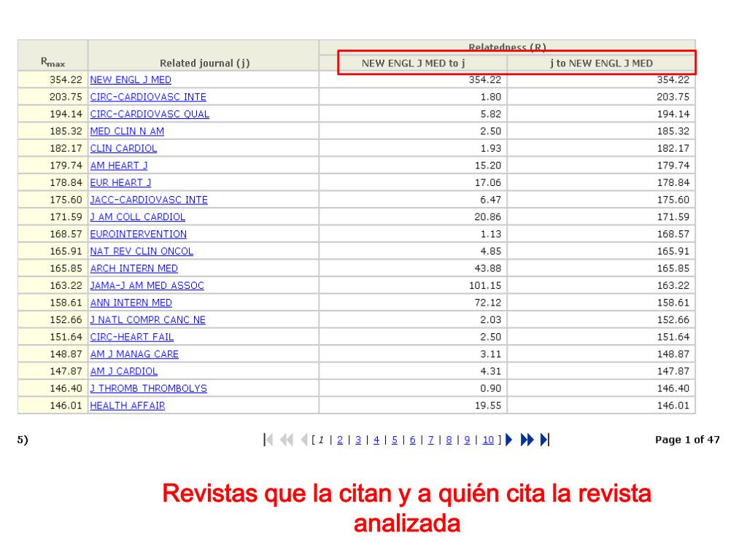
Task: Go to the first page arrow icon
Action: click(268, 440)
